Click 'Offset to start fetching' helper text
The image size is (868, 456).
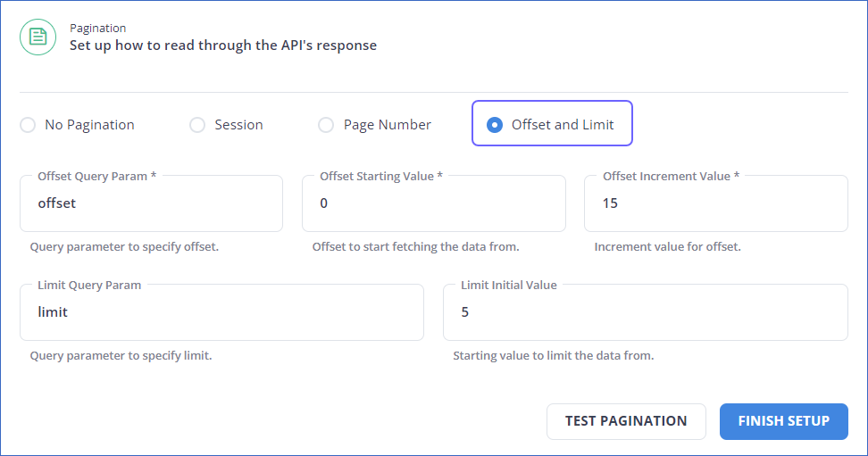(416, 247)
